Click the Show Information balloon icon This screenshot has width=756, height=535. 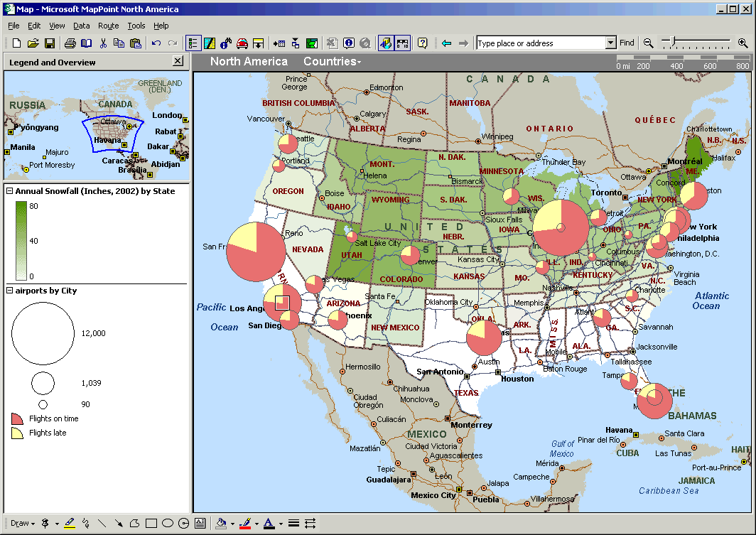[349, 43]
